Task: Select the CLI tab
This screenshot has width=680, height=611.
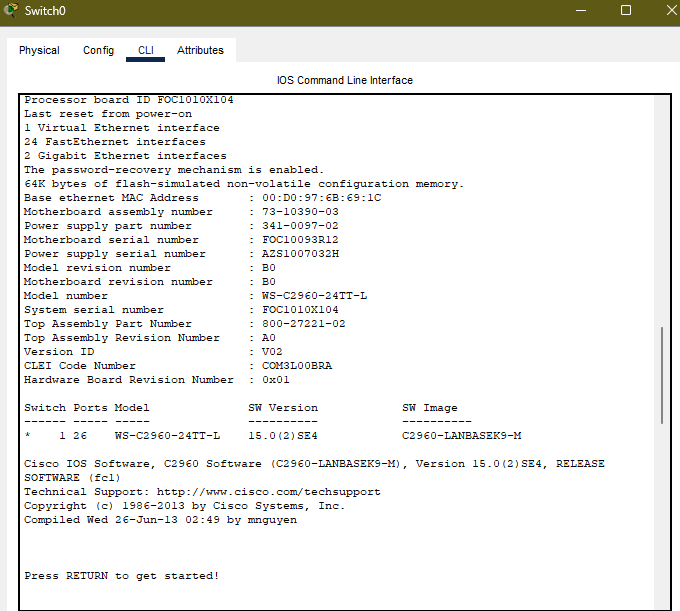Action: point(146,50)
